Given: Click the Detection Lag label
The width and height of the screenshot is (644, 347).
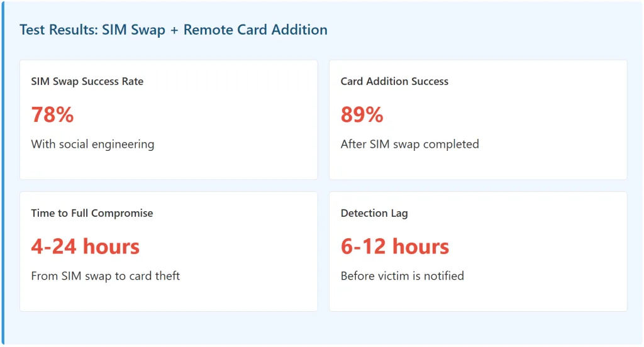Looking at the screenshot, I should [374, 213].
